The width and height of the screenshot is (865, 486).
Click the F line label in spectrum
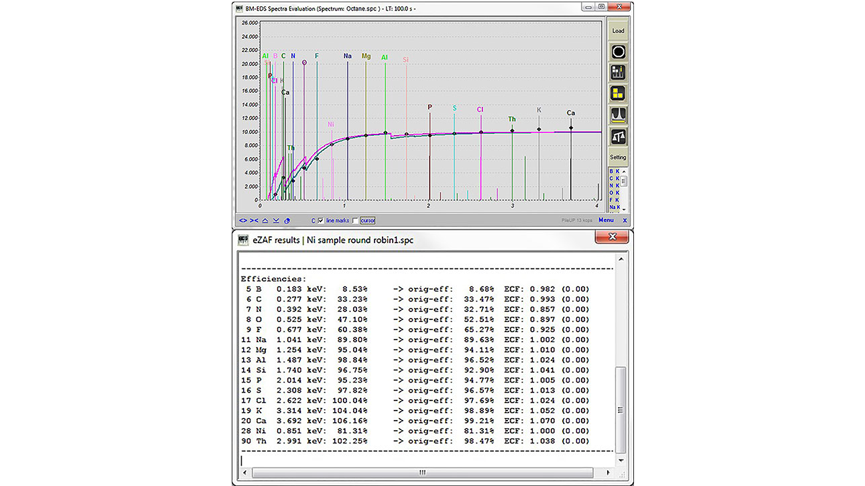(x=317, y=56)
